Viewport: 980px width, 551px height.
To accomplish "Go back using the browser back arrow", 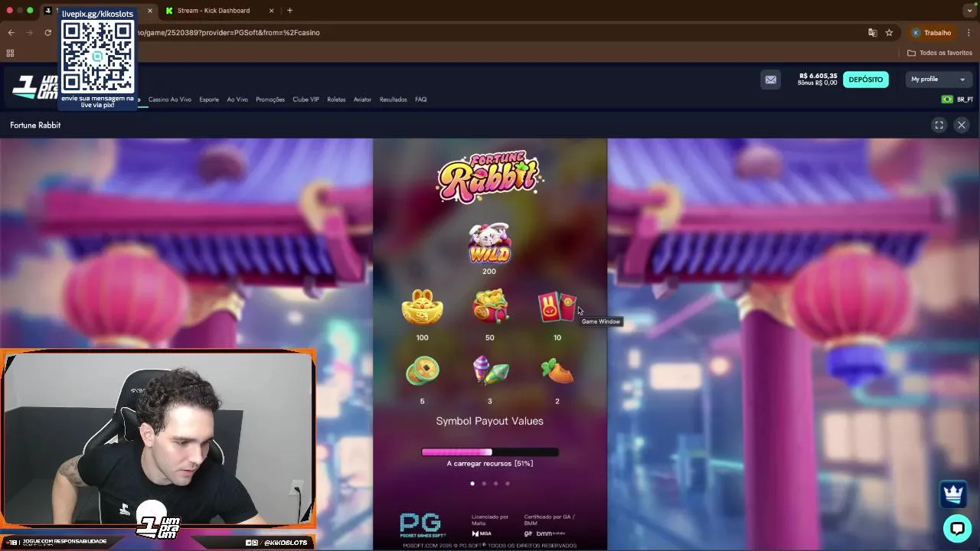I will pyautogui.click(x=11, y=33).
